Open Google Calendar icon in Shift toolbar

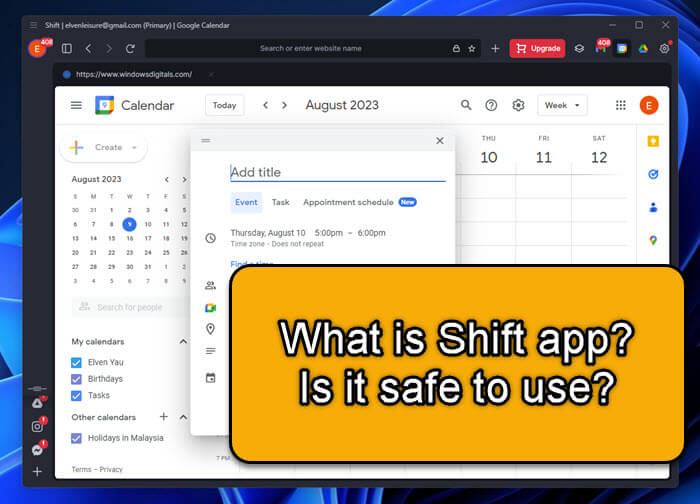[x=621, y=48]
